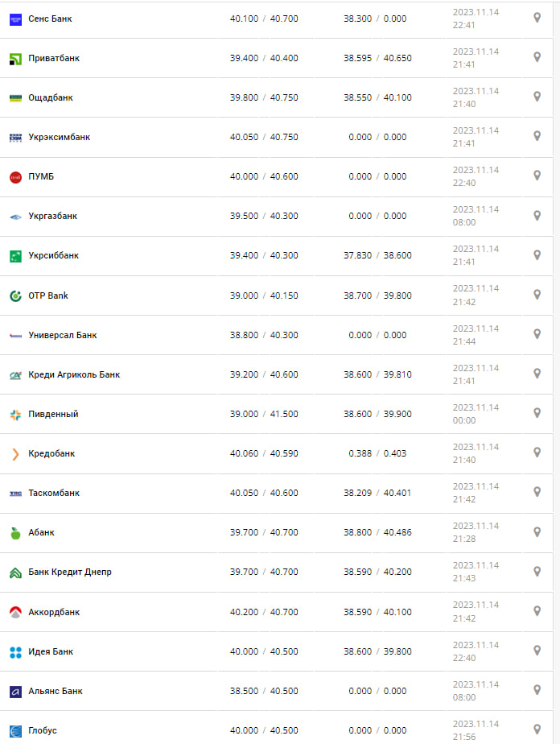Open the map marker for Ощадбанк
Image resolution: width=560 pixels, height=744 pixels.
tap(537, 97)
